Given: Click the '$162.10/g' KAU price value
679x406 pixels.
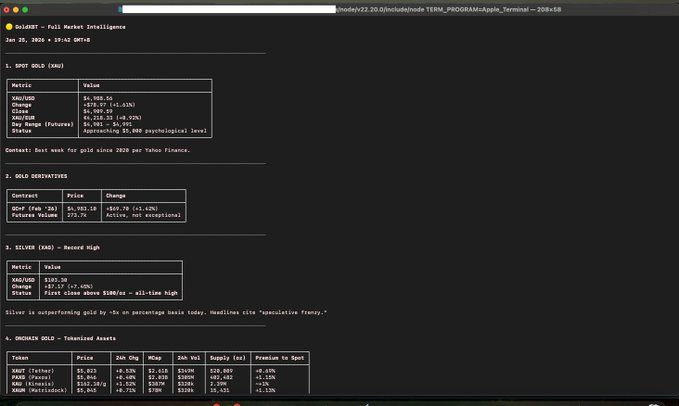Looking at the screenshot, I should click(x=91, y=384).
